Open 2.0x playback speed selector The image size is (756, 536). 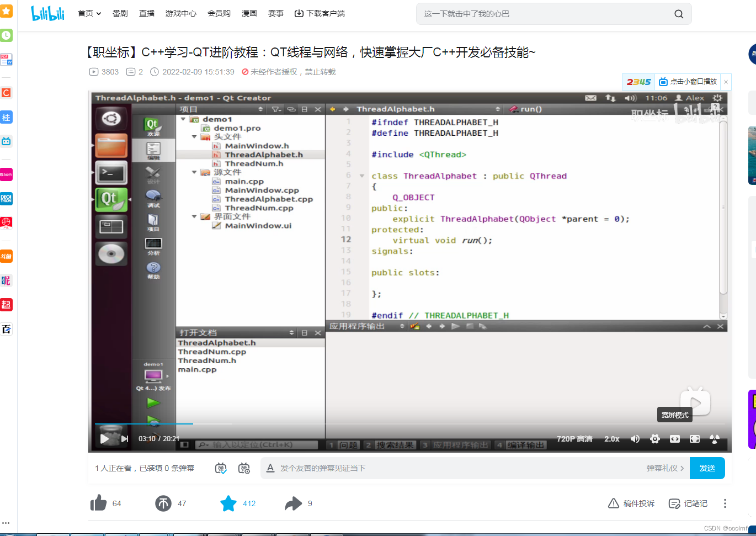(611, 439)
